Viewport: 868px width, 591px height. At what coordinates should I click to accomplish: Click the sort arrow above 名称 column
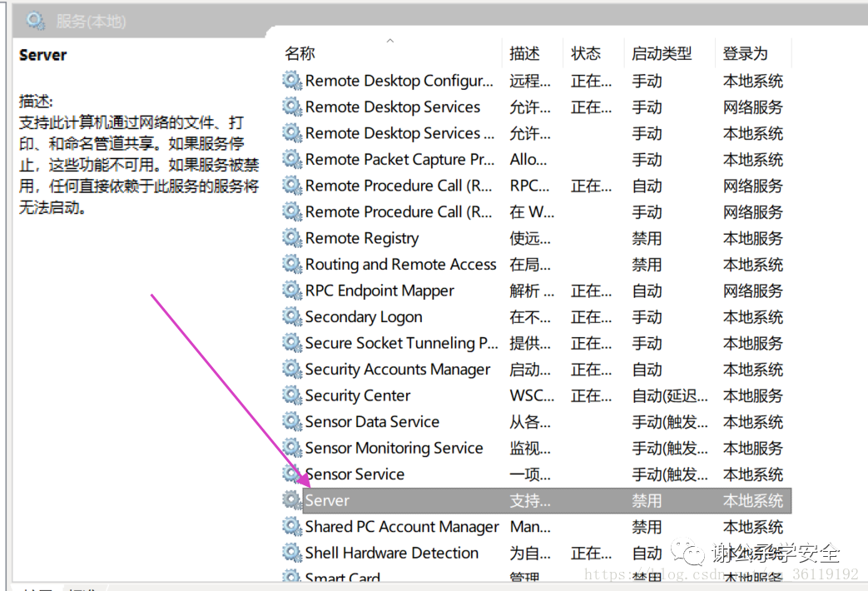tap(389, 40)
